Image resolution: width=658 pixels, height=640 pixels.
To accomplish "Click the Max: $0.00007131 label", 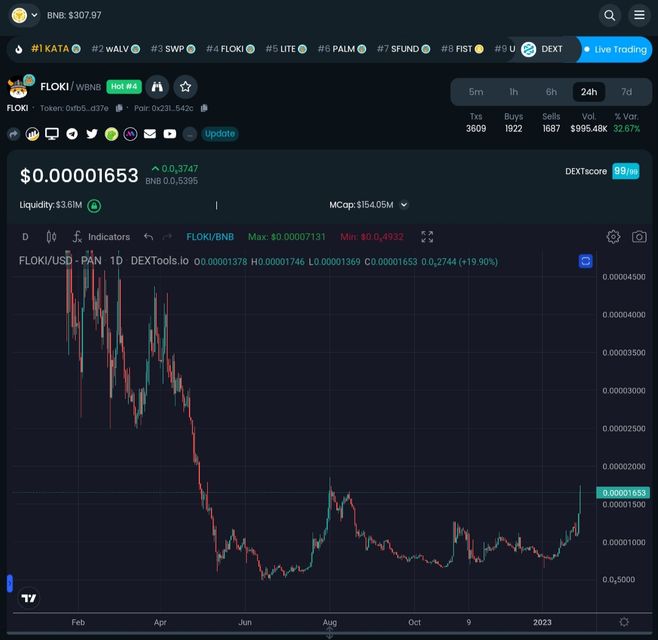I will click(x=287, y=237).
